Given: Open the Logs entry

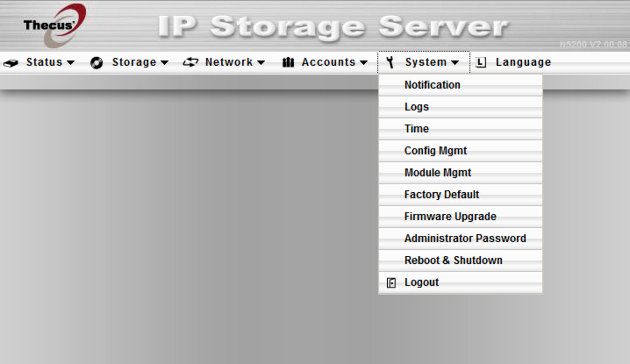Looking at the screenshot, I should [416, 107].
